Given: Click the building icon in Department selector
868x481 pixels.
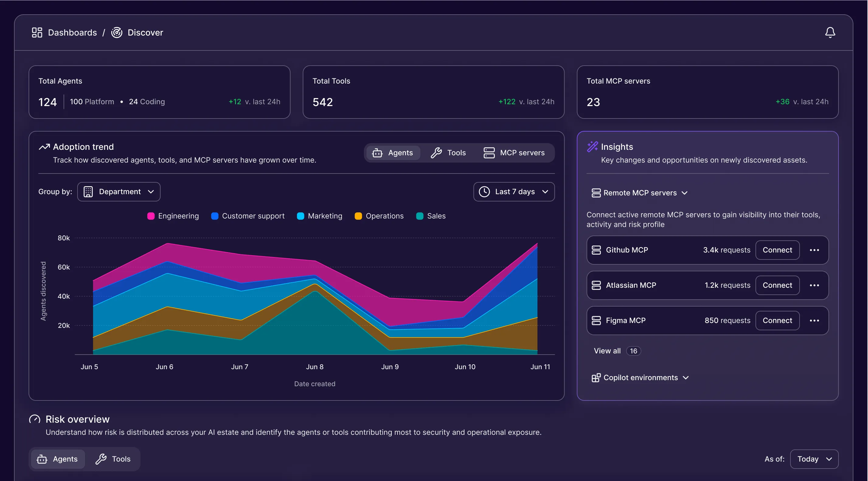Looking at the screenshot, I should pyautogui.click(x=88, y=191).
